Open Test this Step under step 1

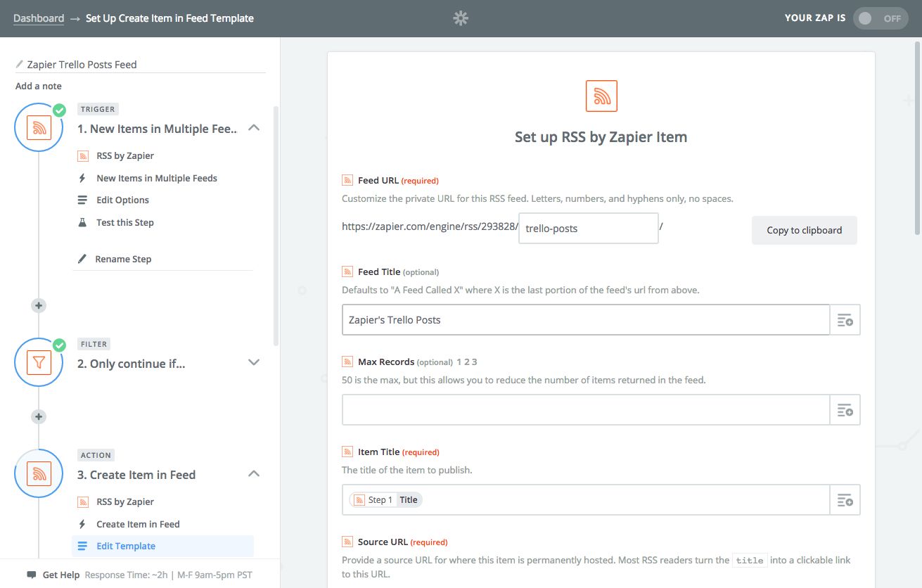pyautogui.click(x=125, y=222)
